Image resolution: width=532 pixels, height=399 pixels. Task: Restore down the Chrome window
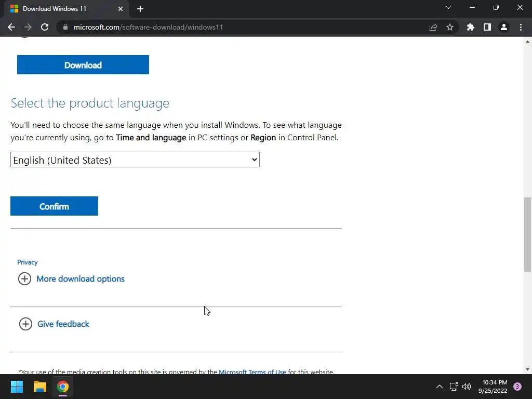click(496, 7)
